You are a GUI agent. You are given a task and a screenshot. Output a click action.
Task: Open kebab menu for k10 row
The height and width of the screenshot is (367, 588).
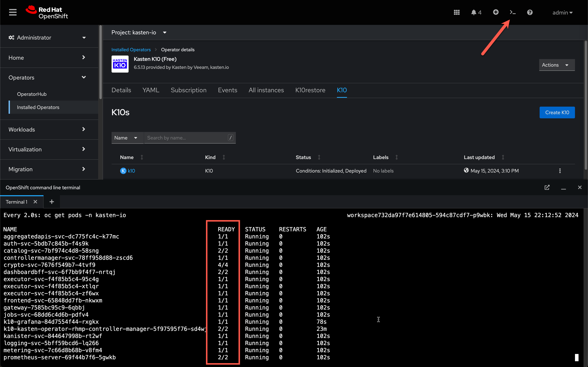point(560,171)
